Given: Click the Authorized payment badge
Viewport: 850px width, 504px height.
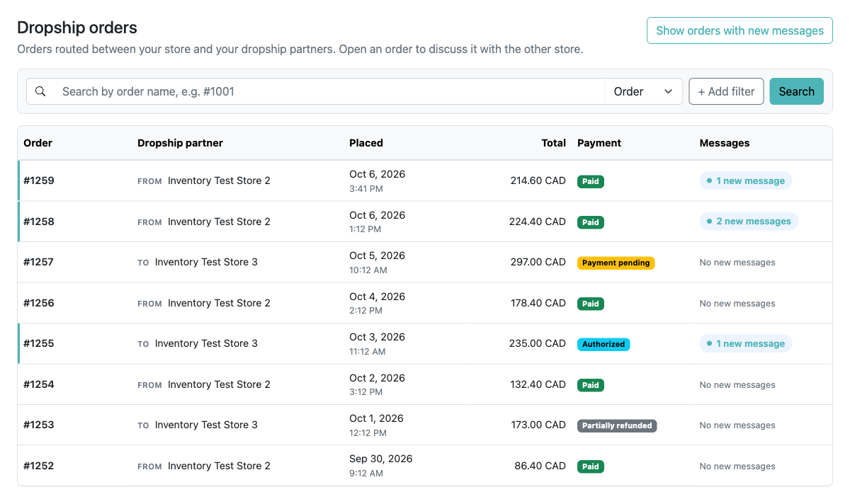Looking at the screenshot, I should [603, 344].
